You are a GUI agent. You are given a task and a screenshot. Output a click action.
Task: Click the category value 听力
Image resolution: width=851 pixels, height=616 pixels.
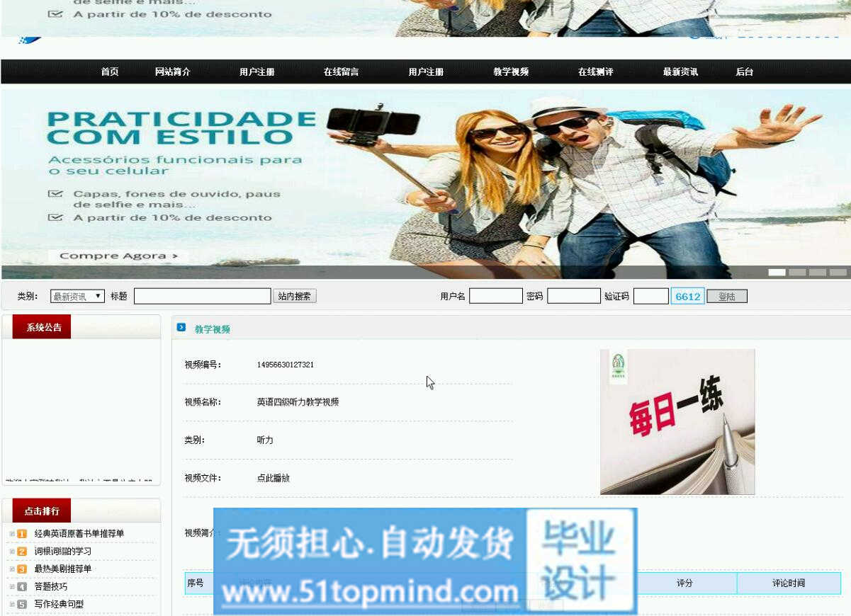(x=265, y=440)
